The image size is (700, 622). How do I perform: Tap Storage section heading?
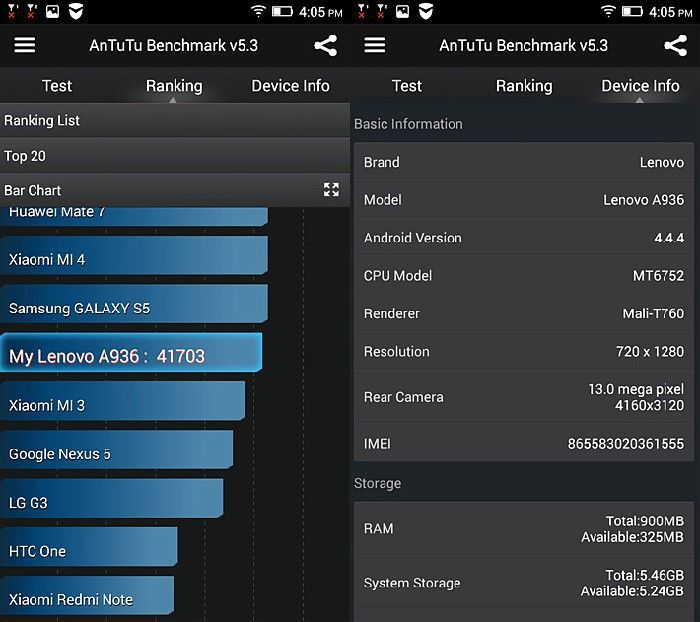coord(377,483)
